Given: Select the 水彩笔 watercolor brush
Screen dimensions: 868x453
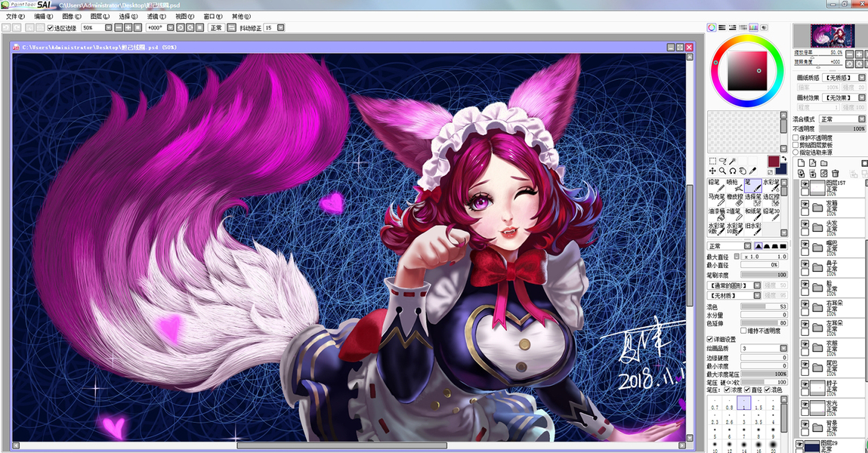Looking at the screenshot, I should 771,185.
